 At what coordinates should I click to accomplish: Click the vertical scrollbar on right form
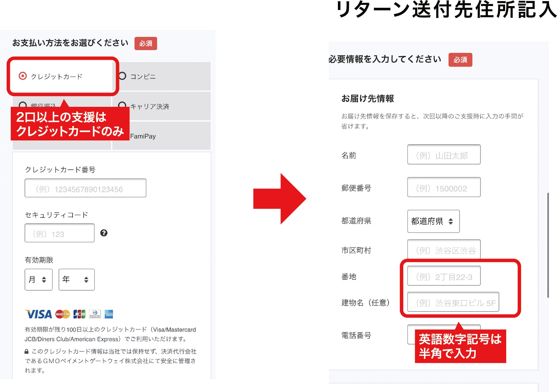coord(548,245)
